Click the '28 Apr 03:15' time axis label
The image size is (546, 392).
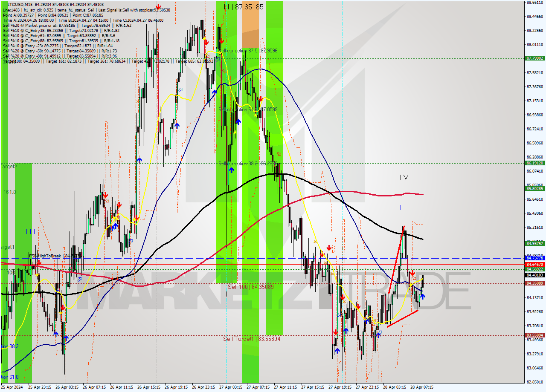[x=395, y=387]
